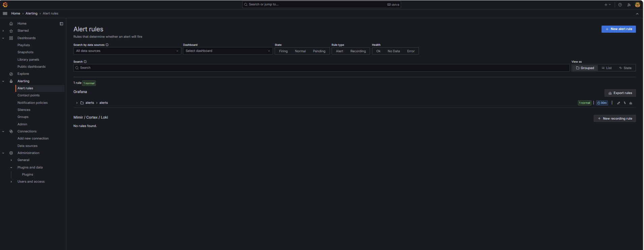Open Data sources in sidebar
Screen dimensions: 644x250
coord(28,146)
